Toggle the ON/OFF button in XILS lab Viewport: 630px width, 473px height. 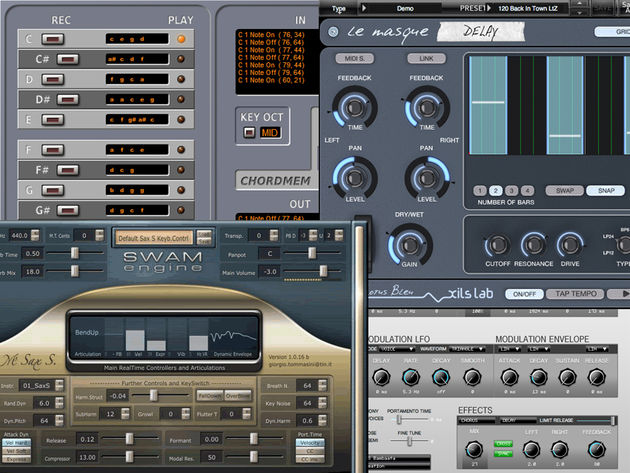524,294
